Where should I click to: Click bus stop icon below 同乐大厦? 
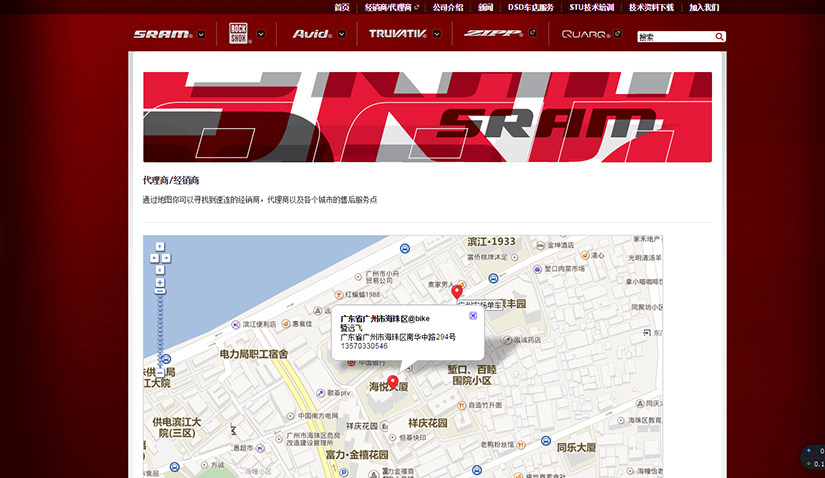[x=476, y=470]
